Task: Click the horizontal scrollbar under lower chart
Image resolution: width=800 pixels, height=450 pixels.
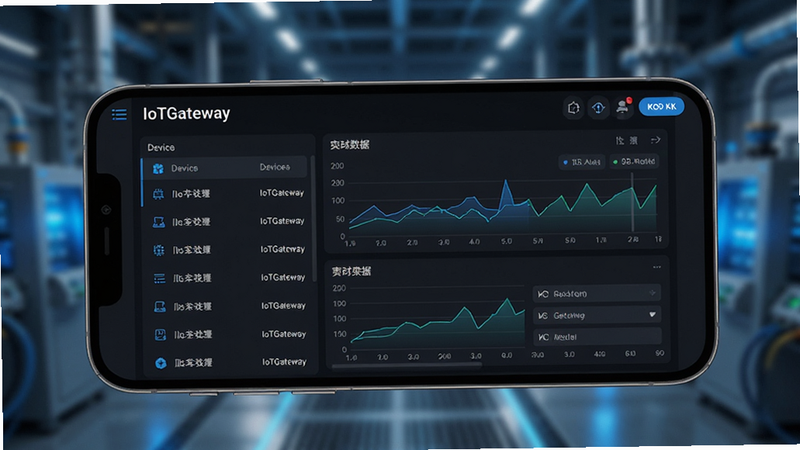Action: click(x=407, y=365)
